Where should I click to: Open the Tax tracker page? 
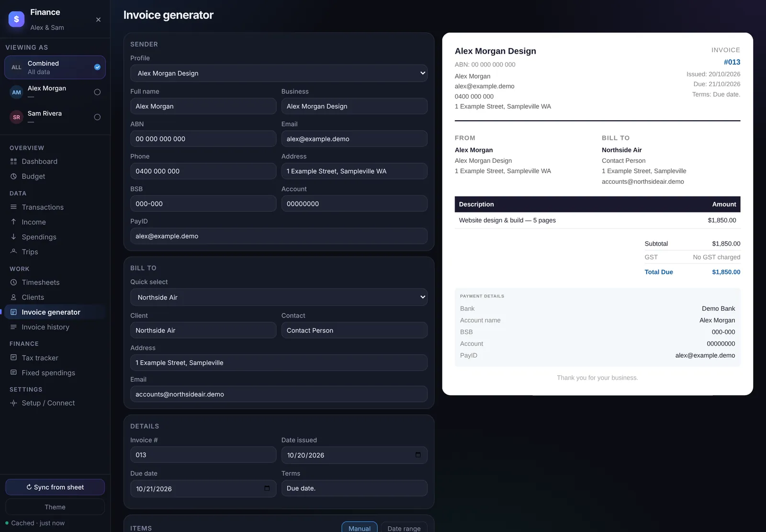pos(55,357)
